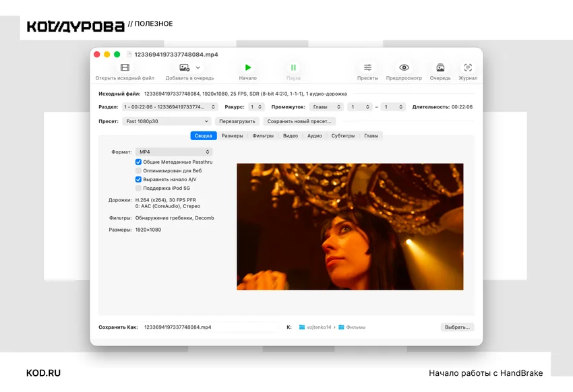This screenshot has height=392, width=573.
Task: Click the Длительность 00:22:06 value
Action: pos(462,107)
